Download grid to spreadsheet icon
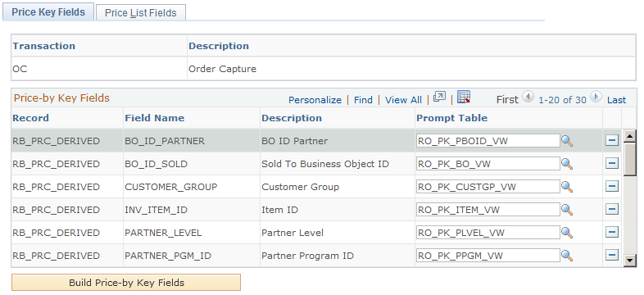Screen dimensions: 644x295 pos(464,98)
